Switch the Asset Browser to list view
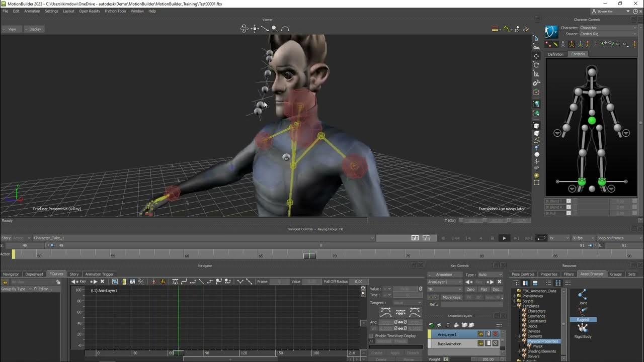The width and height of the screenshot is (644, 362). tap(549, 283)
